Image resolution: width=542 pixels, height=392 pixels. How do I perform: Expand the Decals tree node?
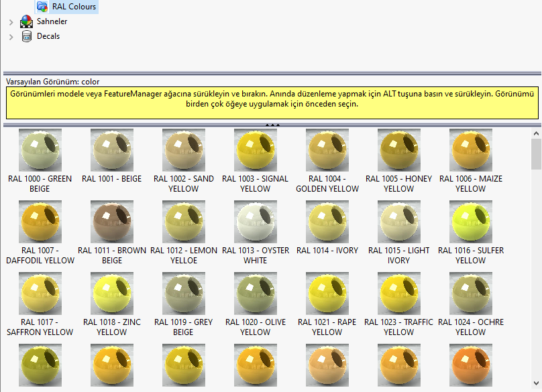point(11,37)
